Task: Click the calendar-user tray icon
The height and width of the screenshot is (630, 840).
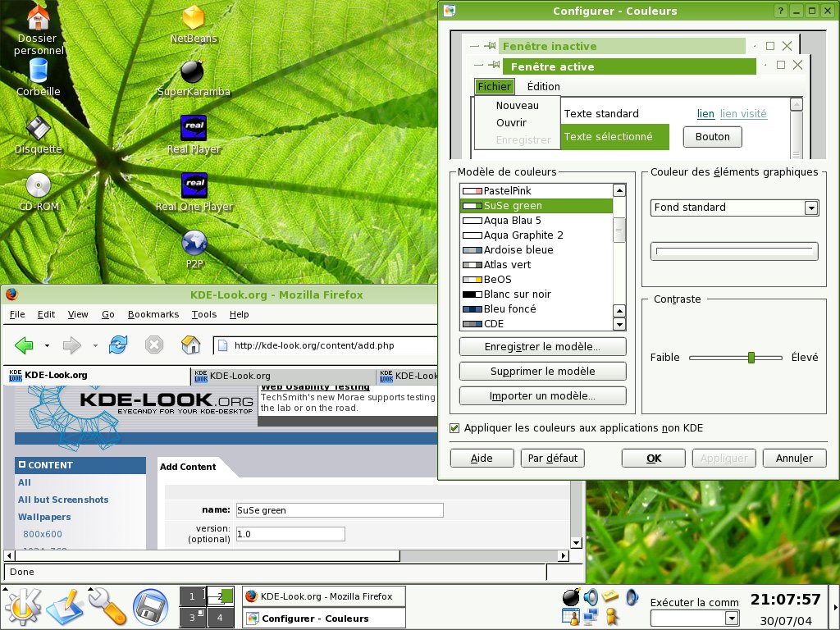Action: pyautogui.click(x=571, y=617)
